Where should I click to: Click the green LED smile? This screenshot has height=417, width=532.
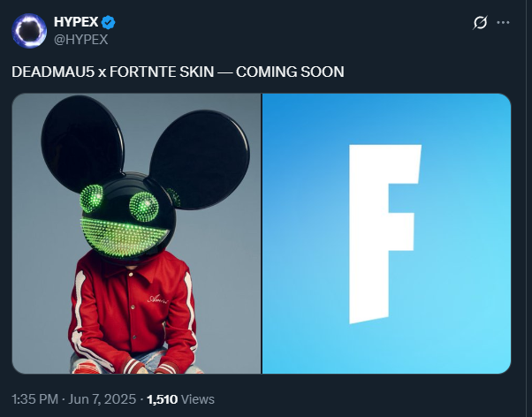tap(124, 237)
